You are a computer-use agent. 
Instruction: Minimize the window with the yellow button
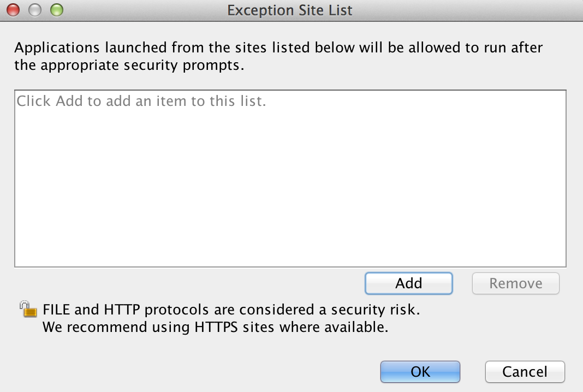tap(35, 9)
